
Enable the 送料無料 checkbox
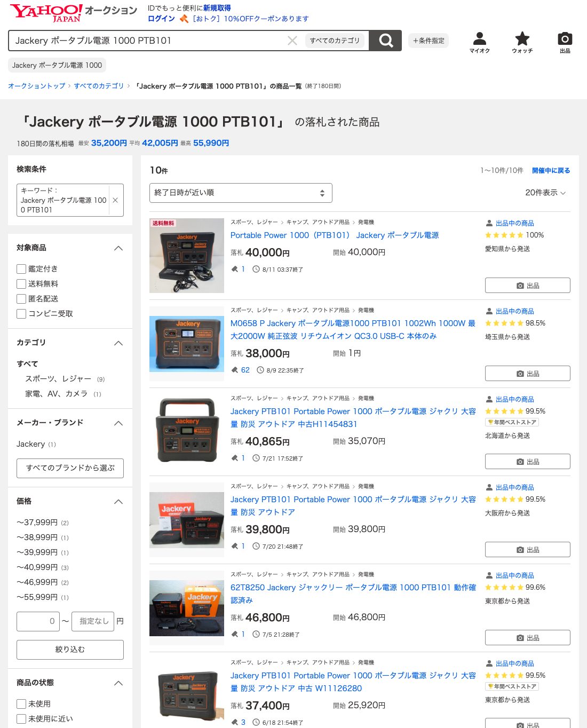coord(21,284)
